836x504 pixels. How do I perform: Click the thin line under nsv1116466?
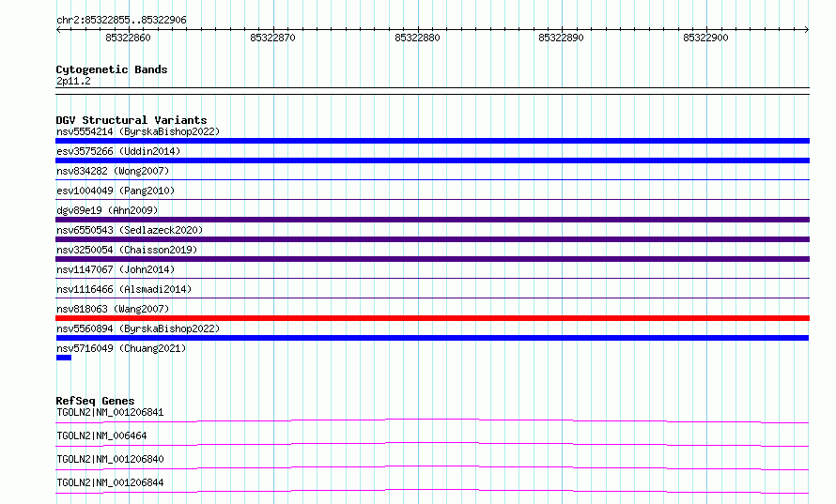[432, 298]
